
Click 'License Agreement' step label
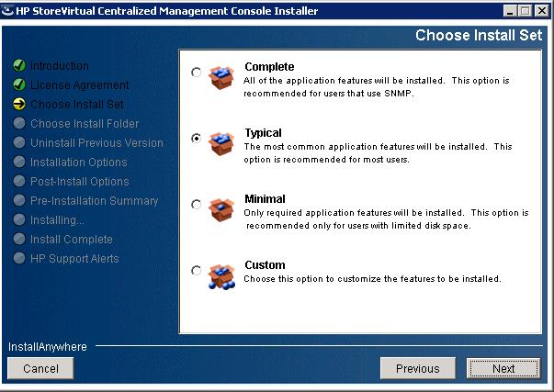point(80,85)
